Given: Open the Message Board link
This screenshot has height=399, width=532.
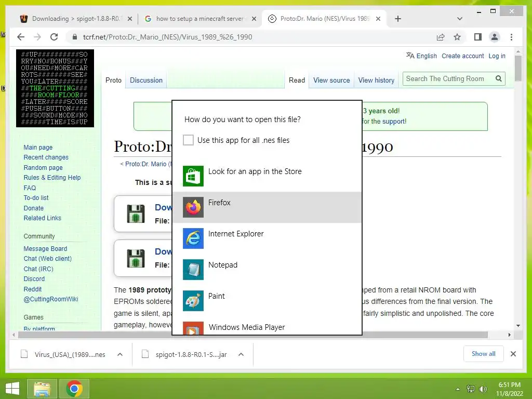Looking at the screenshot, I should click(45, 249).
